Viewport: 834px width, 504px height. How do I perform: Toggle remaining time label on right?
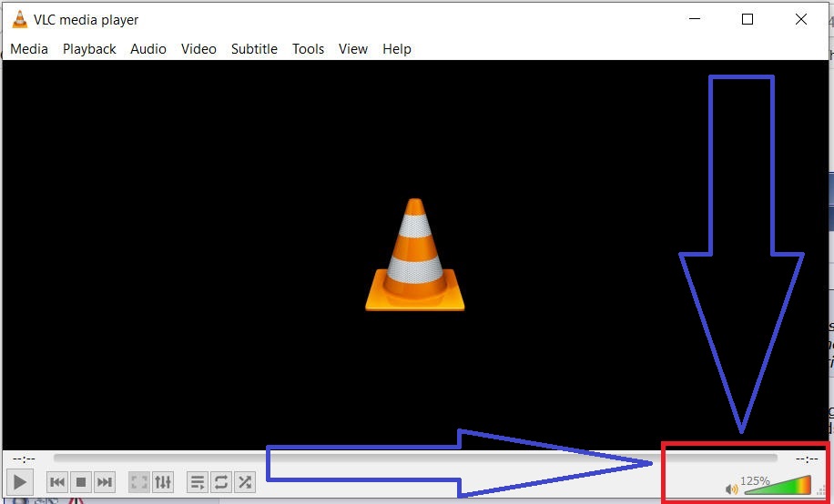(x=807, y=459)
